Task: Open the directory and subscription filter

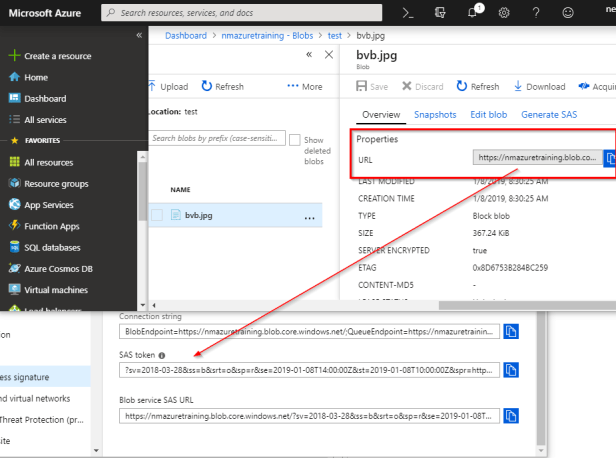Action: [x=440, y=13]
